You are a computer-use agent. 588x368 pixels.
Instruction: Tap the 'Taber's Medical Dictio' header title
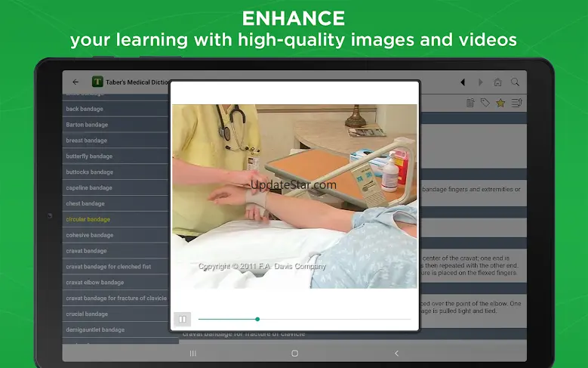pyautogui.click(x=137, y=82)
